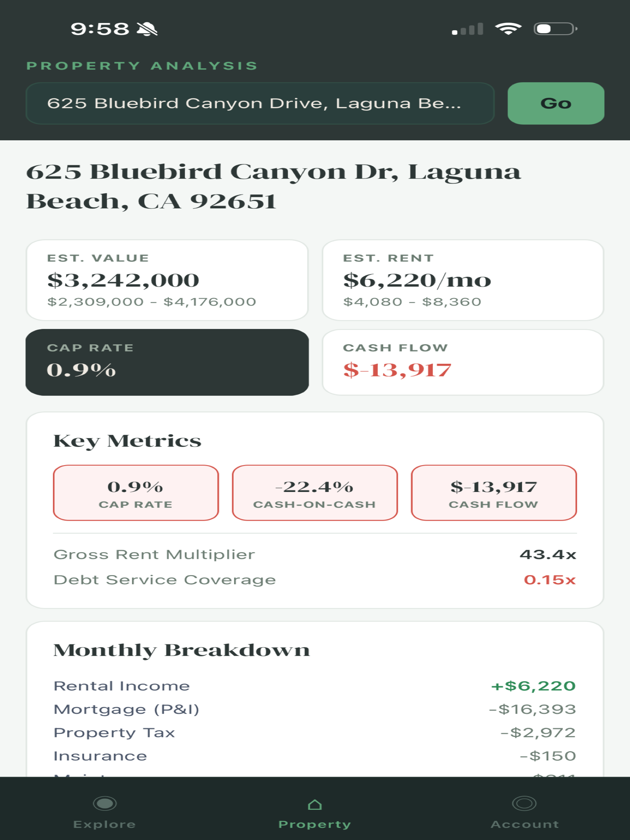
Task: Tap the 0.9% Cap Rate metric tile
Action: click(136, 493)
